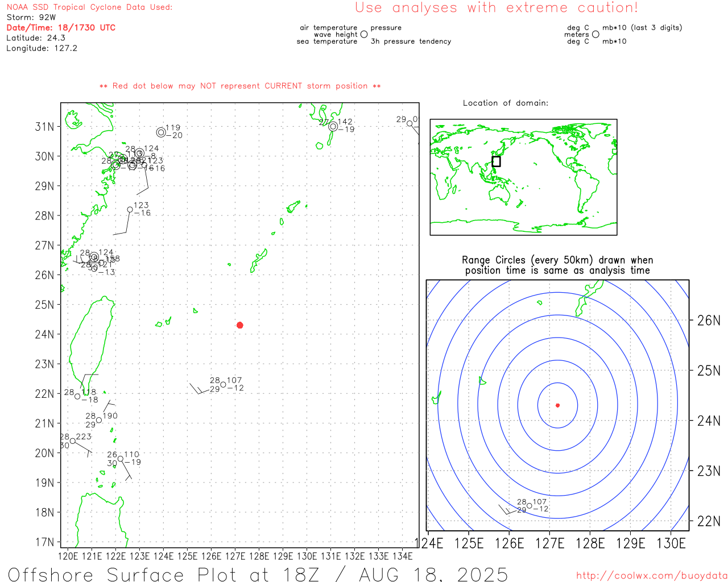Click the "Location of domain:" label

coord(506,103)
